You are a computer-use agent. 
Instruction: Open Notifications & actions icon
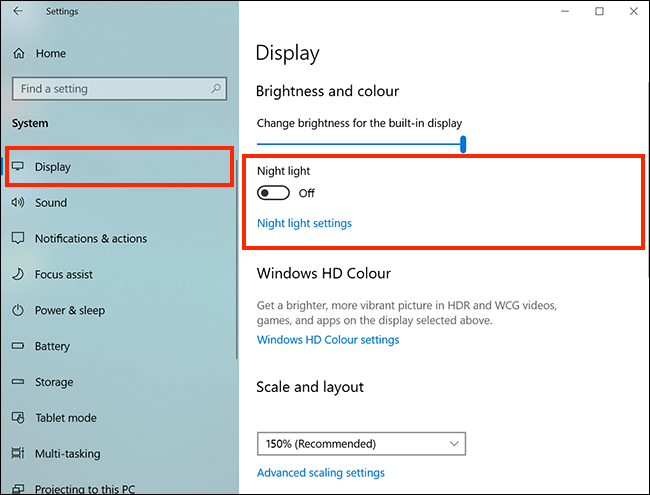[18, 238]
